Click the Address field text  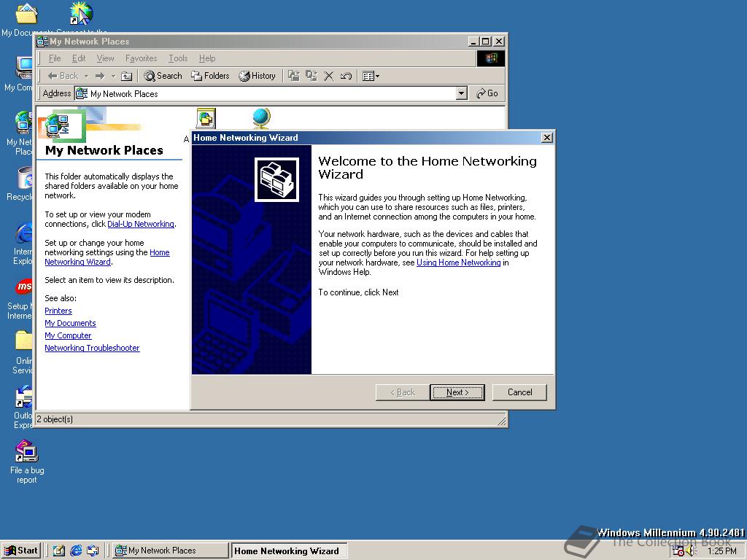tap(124, 94)
